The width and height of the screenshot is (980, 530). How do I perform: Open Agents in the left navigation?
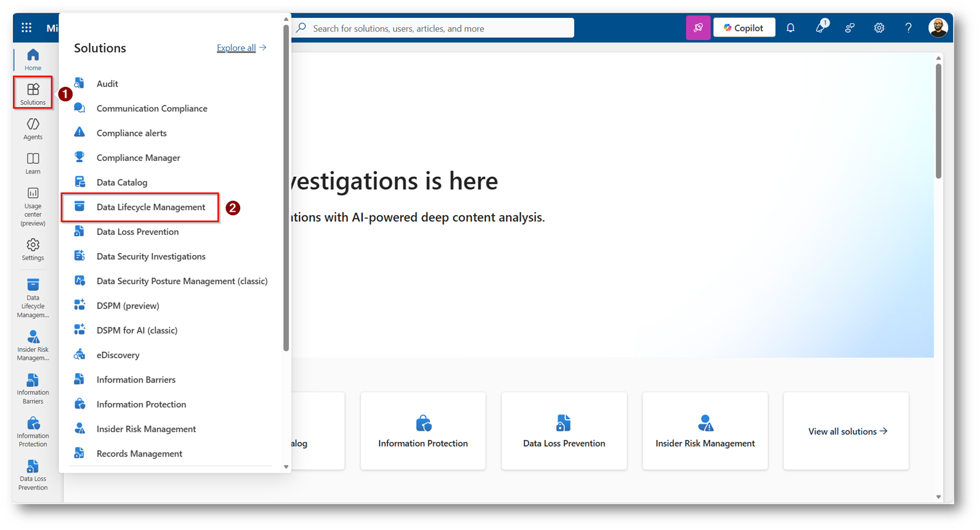[33, 128]
